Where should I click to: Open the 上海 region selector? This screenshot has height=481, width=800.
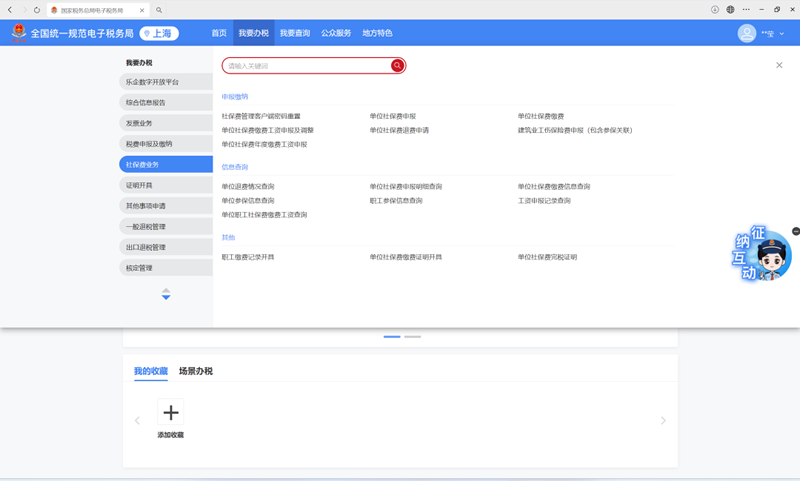point(159,33)
